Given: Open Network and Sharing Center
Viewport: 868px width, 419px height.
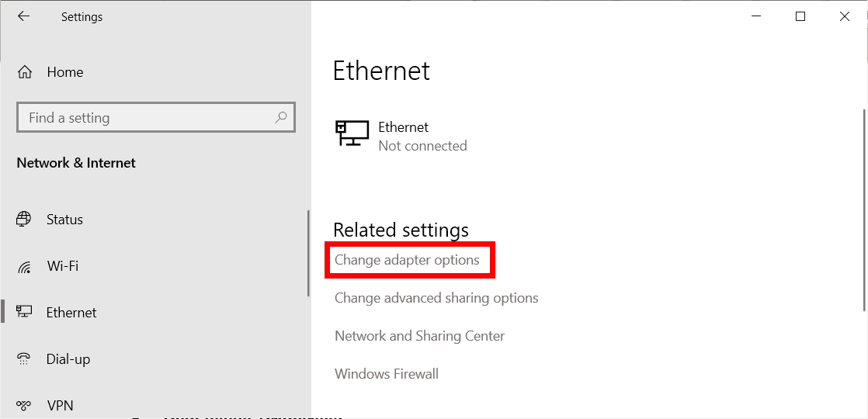Looking at the screenshot, I should (x=419, y=336).
